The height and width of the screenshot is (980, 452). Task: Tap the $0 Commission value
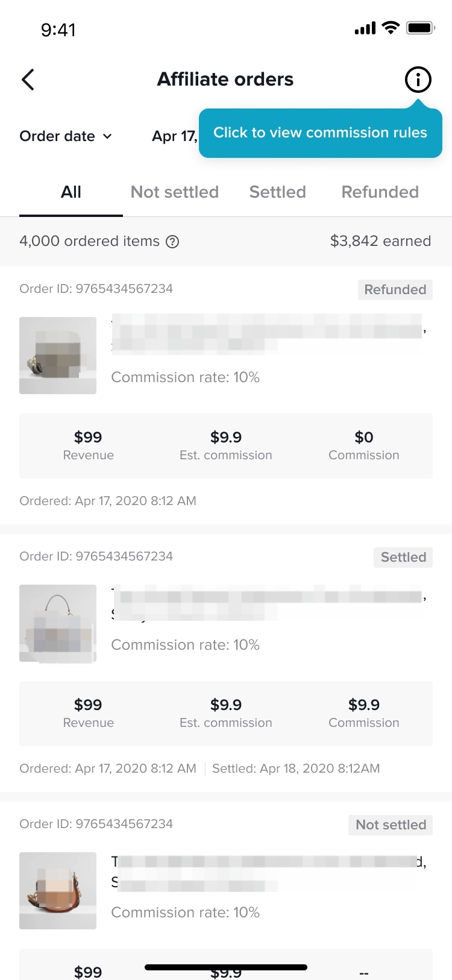(x=364, y=438)
